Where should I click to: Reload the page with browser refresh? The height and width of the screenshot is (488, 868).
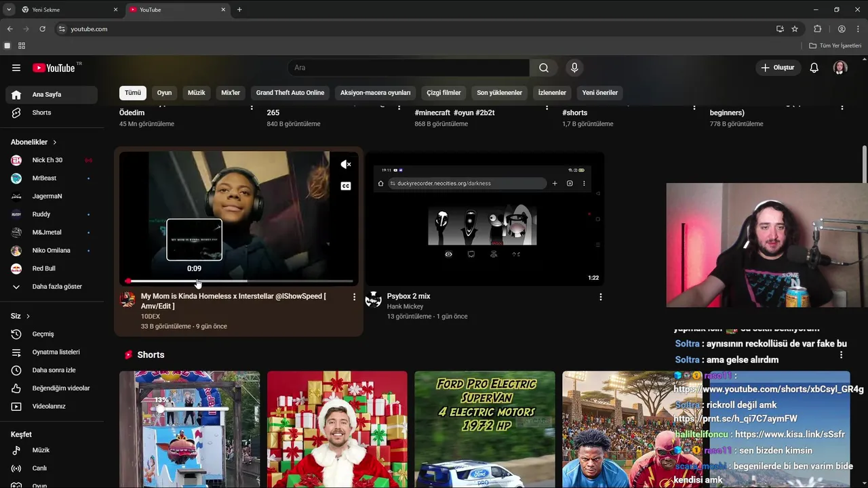tap(42, 29)
